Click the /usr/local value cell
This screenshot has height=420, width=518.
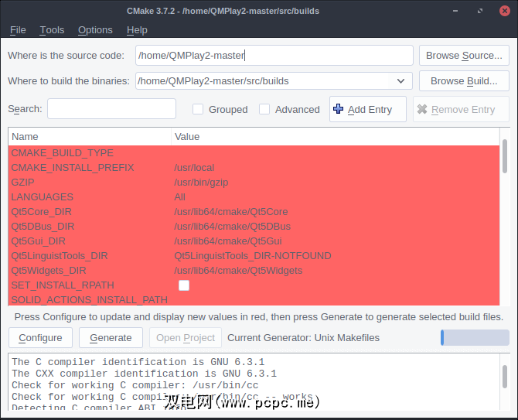pos(194,168)
